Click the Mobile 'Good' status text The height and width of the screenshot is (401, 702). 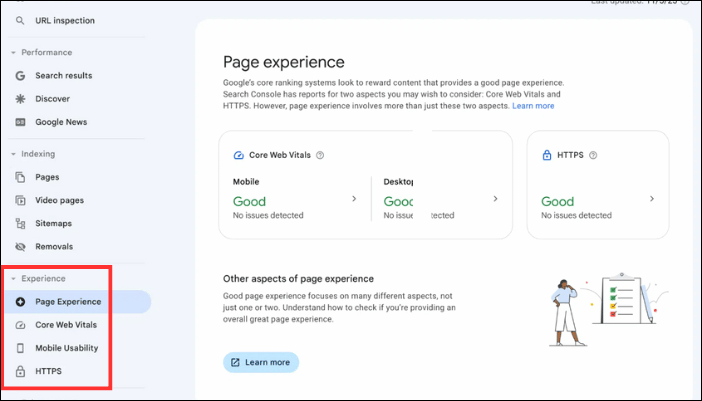249,201
